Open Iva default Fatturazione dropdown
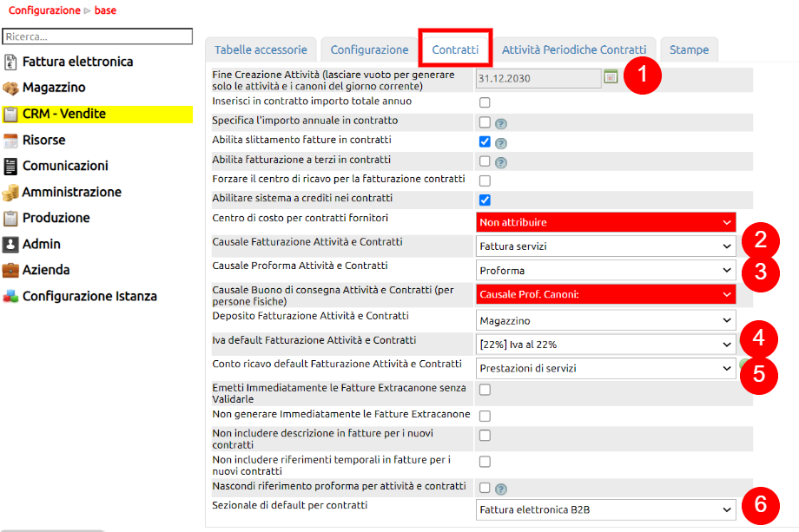Screen dimensions: 799x532 [x=606, y=345]
